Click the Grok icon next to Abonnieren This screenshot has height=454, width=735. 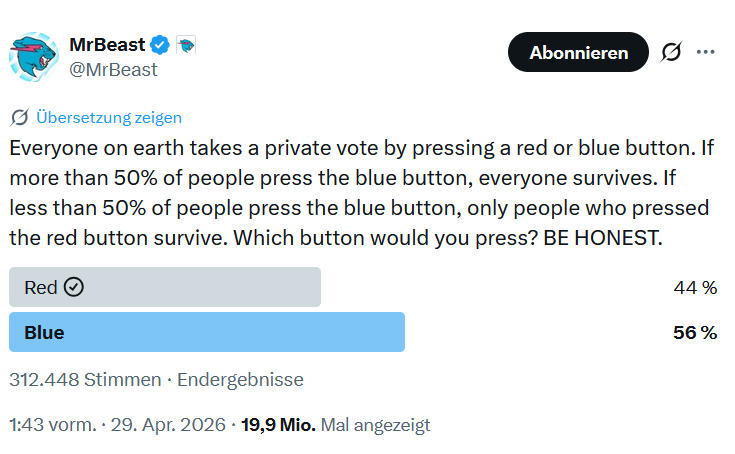[672, 52]
